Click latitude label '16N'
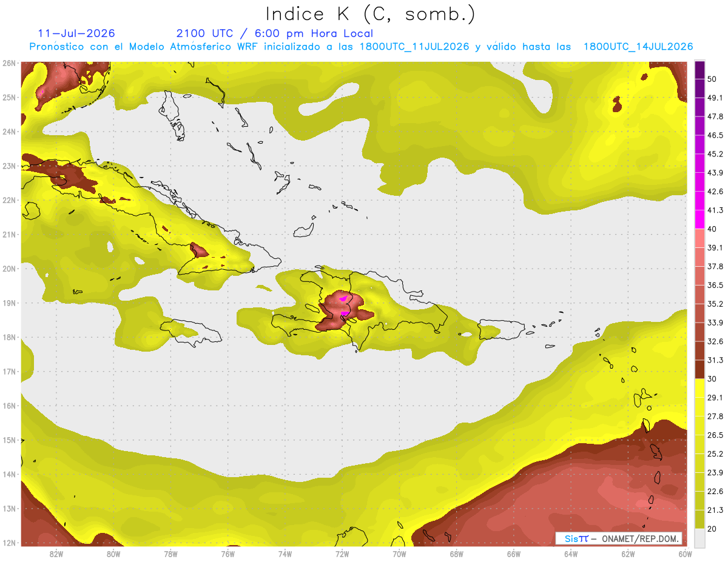This screenshot has height=562, width=728. 9,406
